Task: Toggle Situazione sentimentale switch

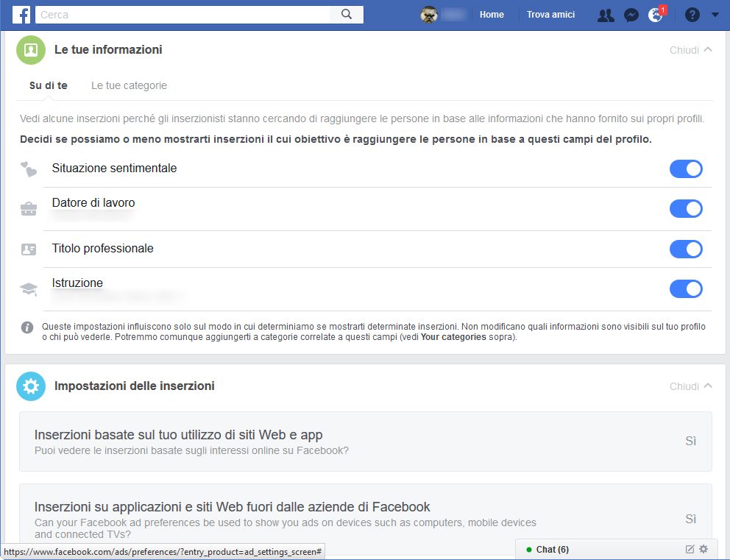Action: pos(686,169)
